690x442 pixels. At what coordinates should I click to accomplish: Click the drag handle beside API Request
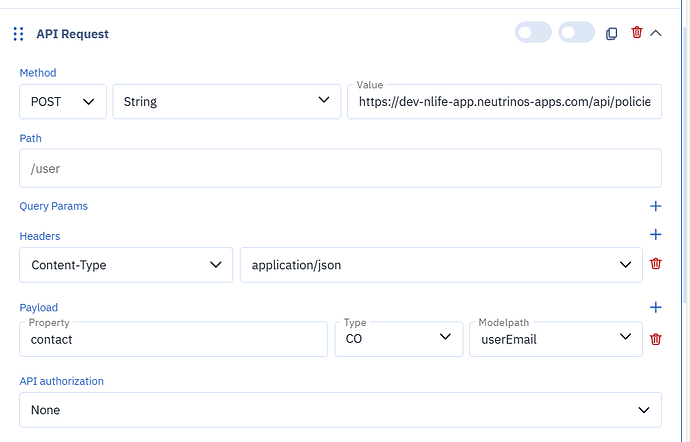tap(18, 34)
